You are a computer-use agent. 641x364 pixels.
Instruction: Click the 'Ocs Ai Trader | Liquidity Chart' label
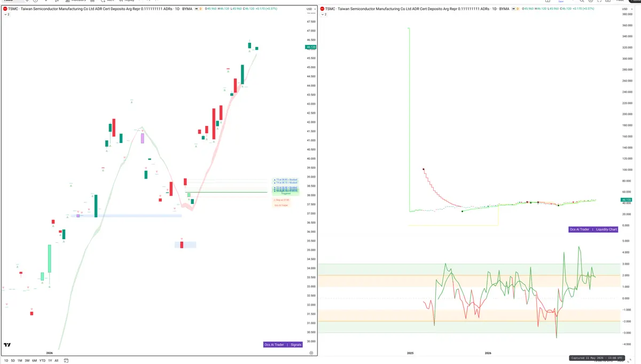coord(593,230)
